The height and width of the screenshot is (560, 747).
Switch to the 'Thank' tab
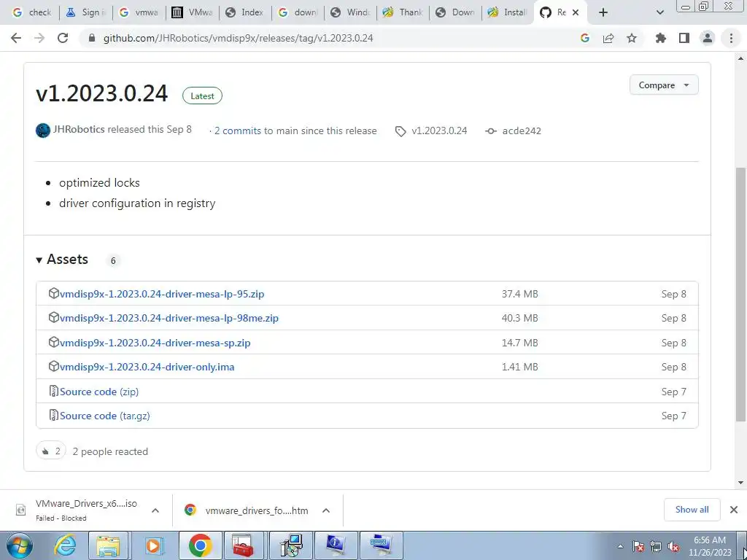click(x=403, y=12)
